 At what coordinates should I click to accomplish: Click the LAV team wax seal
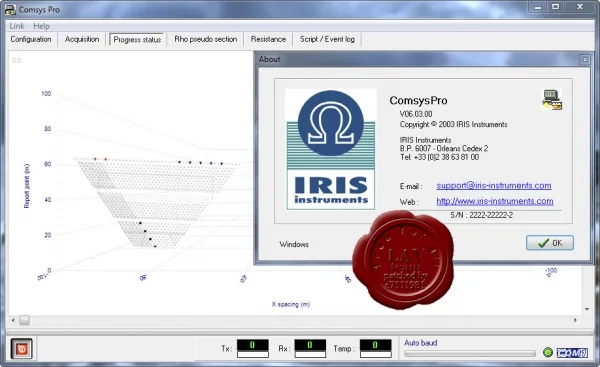[403, 259]
